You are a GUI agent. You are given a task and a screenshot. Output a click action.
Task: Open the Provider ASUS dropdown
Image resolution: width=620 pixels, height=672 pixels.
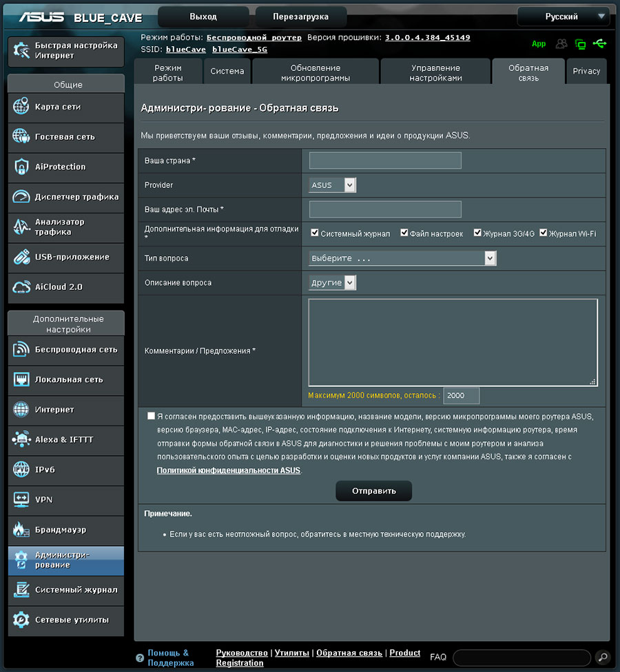tap(332, 185)
